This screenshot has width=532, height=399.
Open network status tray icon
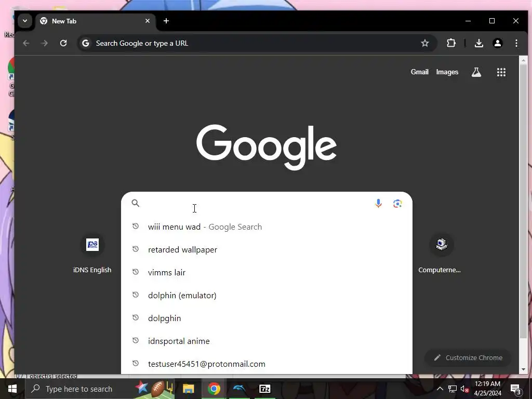[x=453, y=389]
